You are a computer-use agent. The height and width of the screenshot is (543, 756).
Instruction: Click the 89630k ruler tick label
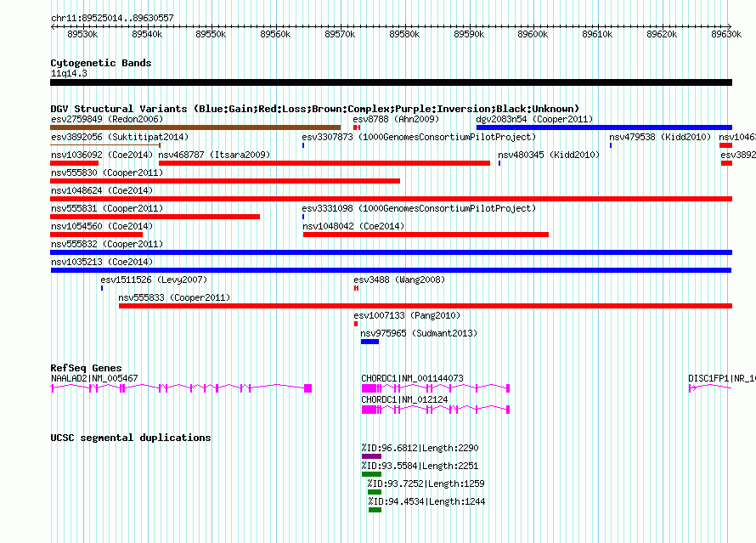point(726,35)
